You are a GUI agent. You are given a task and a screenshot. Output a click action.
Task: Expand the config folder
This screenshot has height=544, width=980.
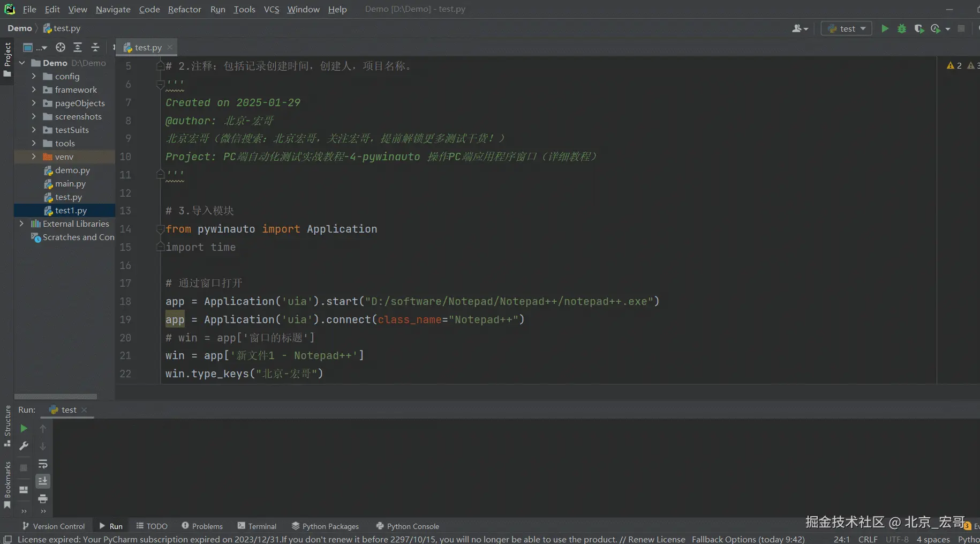[x=34, y=77]
